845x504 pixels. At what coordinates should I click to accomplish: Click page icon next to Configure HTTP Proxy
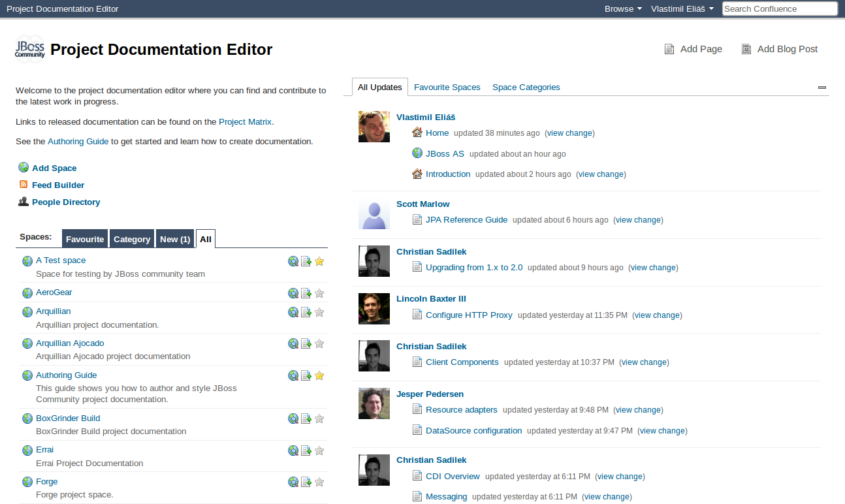(417, 315)
